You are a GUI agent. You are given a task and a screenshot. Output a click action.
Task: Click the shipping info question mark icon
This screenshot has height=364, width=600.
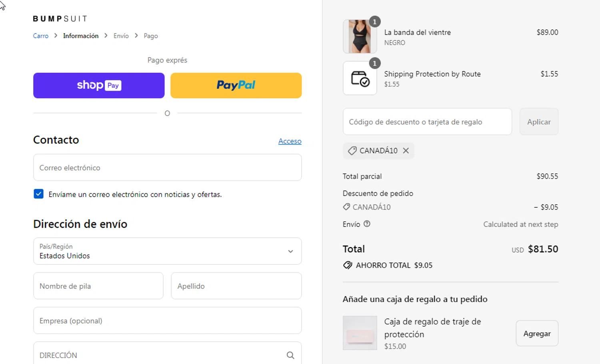(x=367, y=224)
